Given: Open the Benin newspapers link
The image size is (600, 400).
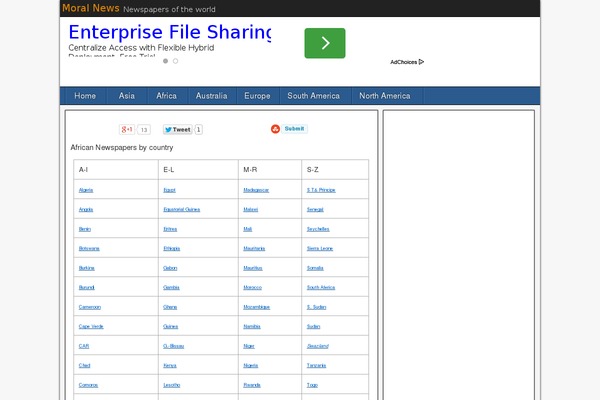Looking at the screenshot, I should pos(85,229).
